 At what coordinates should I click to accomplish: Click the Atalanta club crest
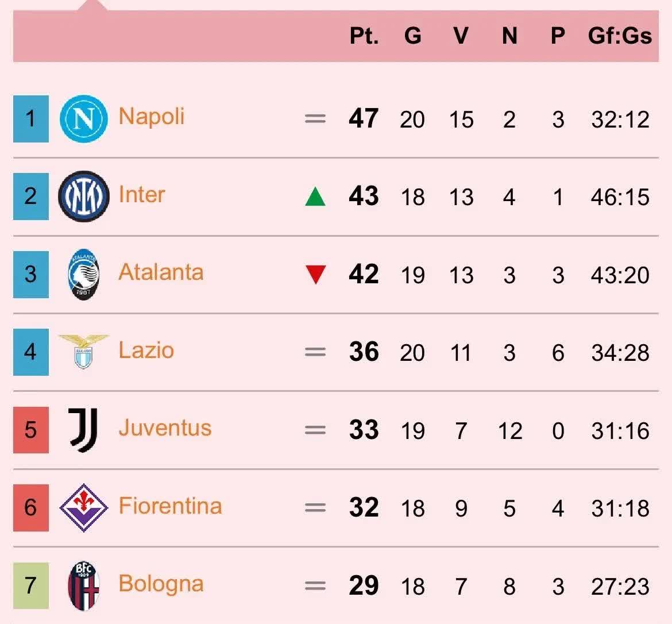click(84, 274)
